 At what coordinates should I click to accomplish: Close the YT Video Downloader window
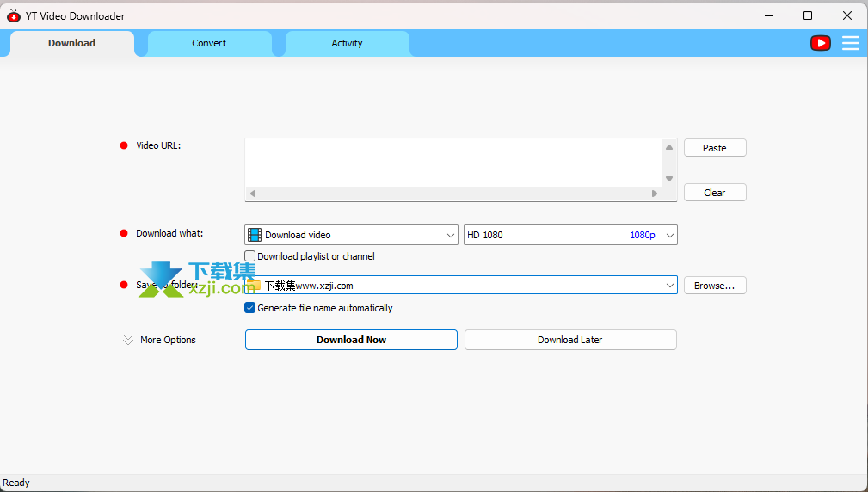(847, 16)
